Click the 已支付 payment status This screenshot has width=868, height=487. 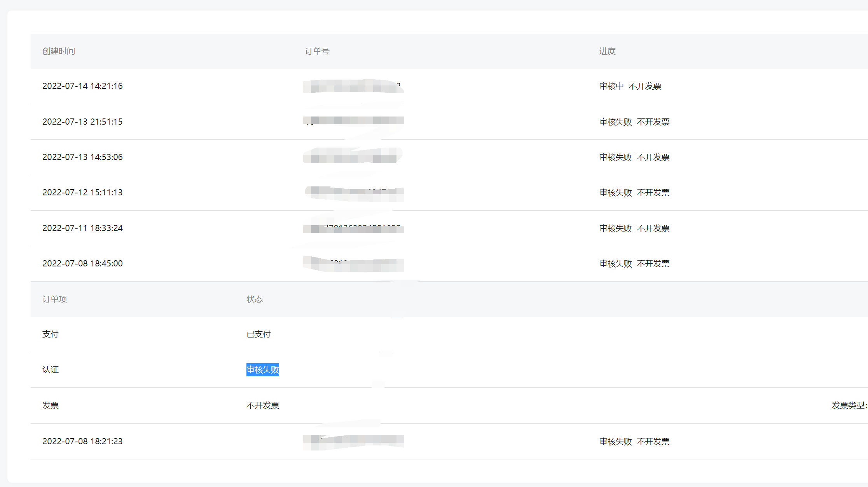258,334
